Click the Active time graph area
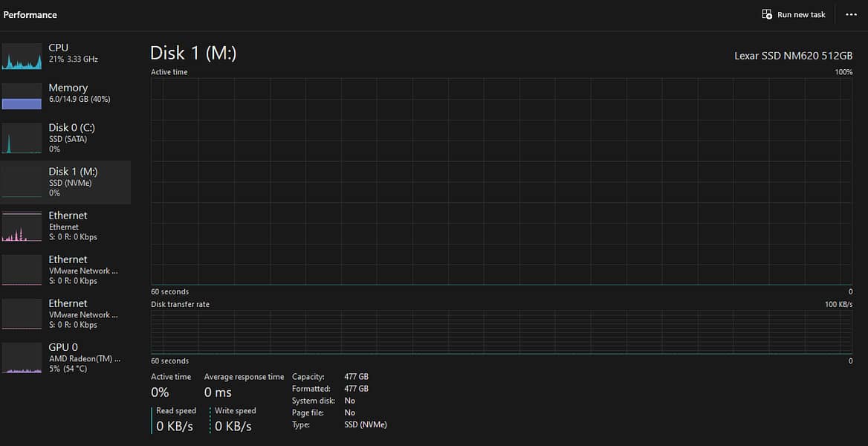 (x=502, y=181)
